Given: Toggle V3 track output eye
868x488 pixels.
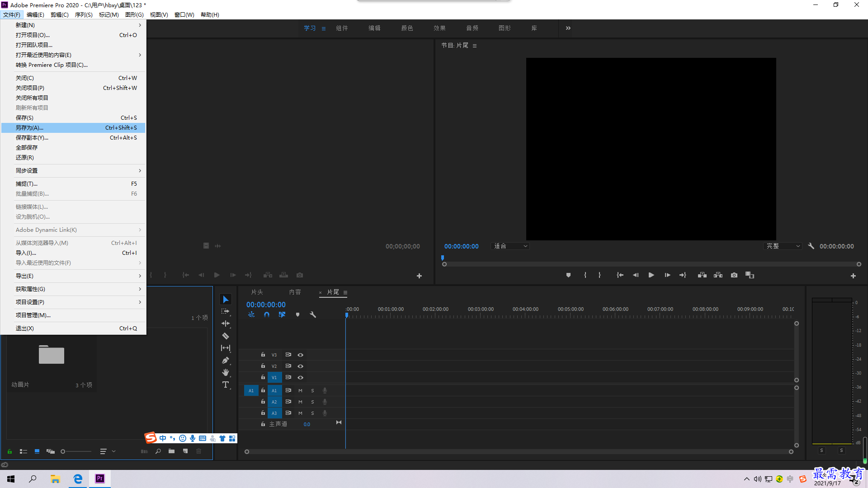Looking at the screenshot, I should click(x=300, y=355).
